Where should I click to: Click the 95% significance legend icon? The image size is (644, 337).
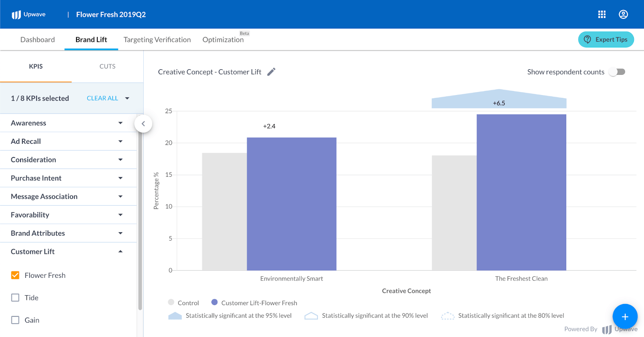click(x=175, y=316)
